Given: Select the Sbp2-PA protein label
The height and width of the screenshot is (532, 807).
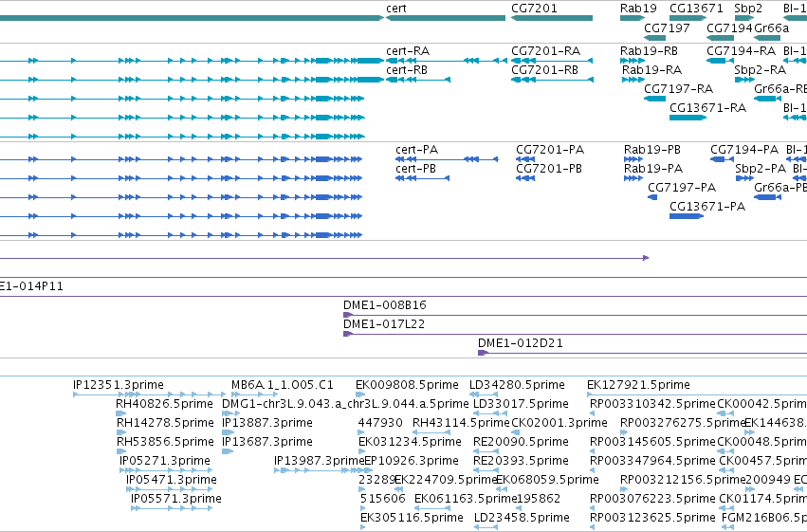Looking at the screenshot, I should point(761,169).
